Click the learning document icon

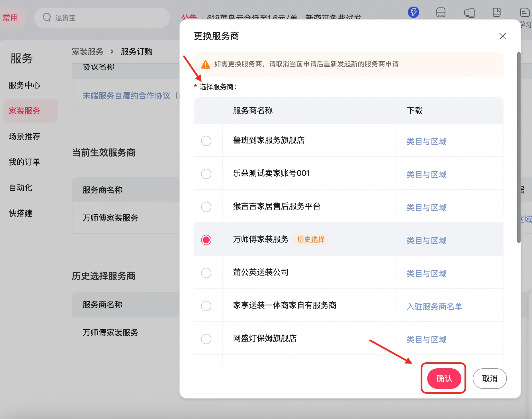point(525,13)
